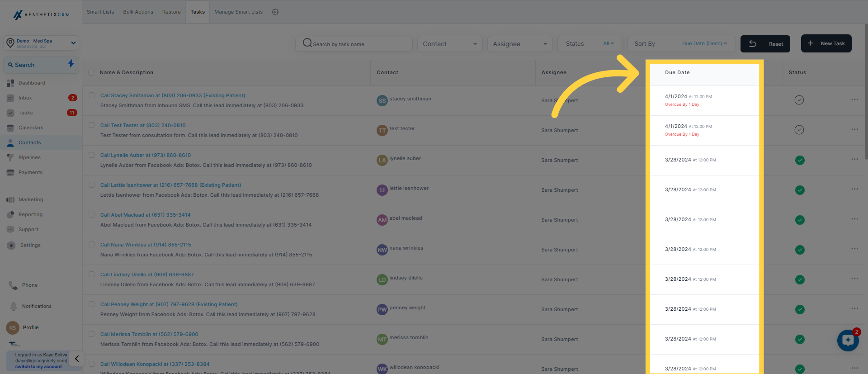
Task: Click switch to my account link
Action: coord(38,367)
